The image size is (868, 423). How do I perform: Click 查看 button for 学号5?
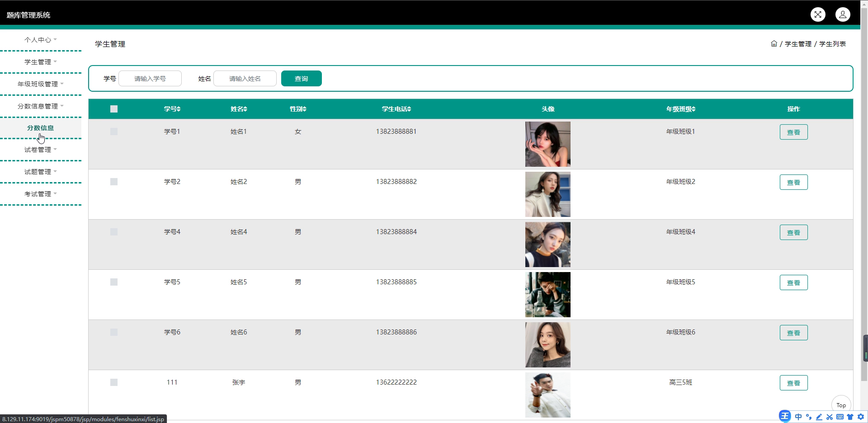(793, 282)
